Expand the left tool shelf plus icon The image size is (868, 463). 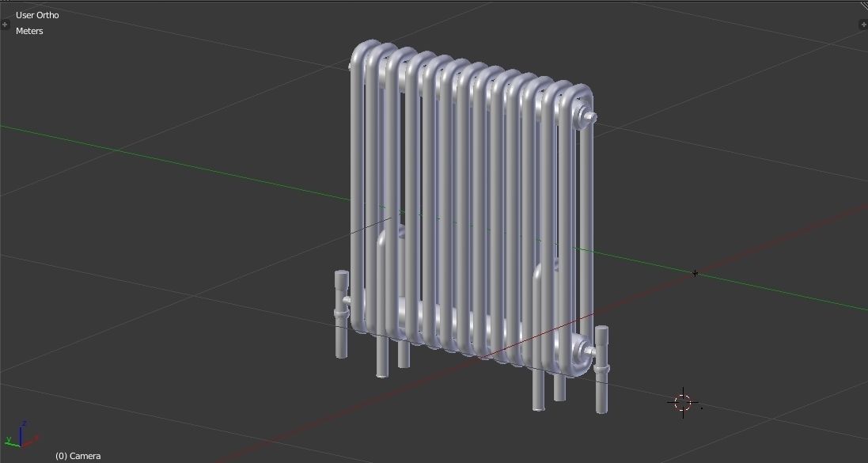pos(5,25)
